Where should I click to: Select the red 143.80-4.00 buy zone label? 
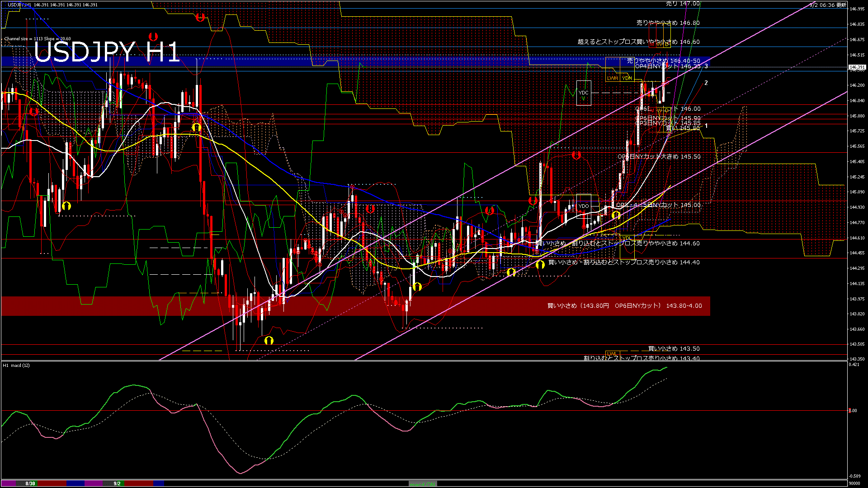tap(624, 306)
